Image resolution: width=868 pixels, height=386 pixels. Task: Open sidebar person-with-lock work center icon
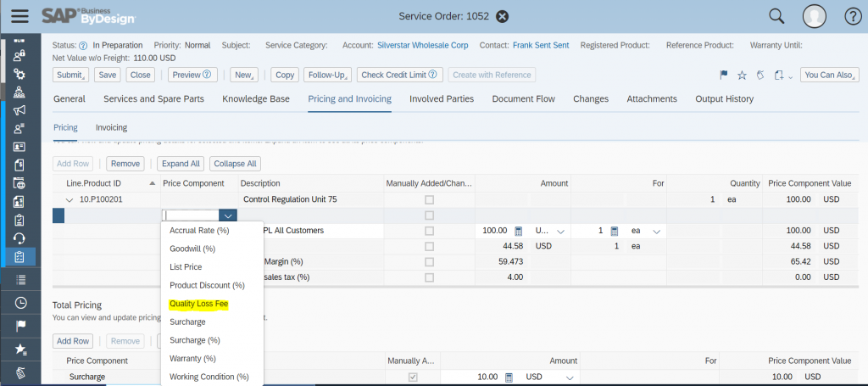[x=19, y=55]
